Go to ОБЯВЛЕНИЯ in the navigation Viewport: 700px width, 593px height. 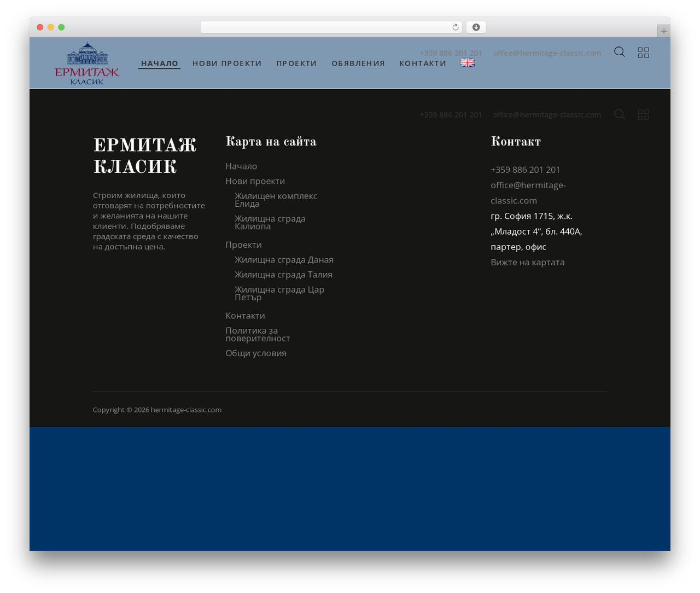point(358,63)
